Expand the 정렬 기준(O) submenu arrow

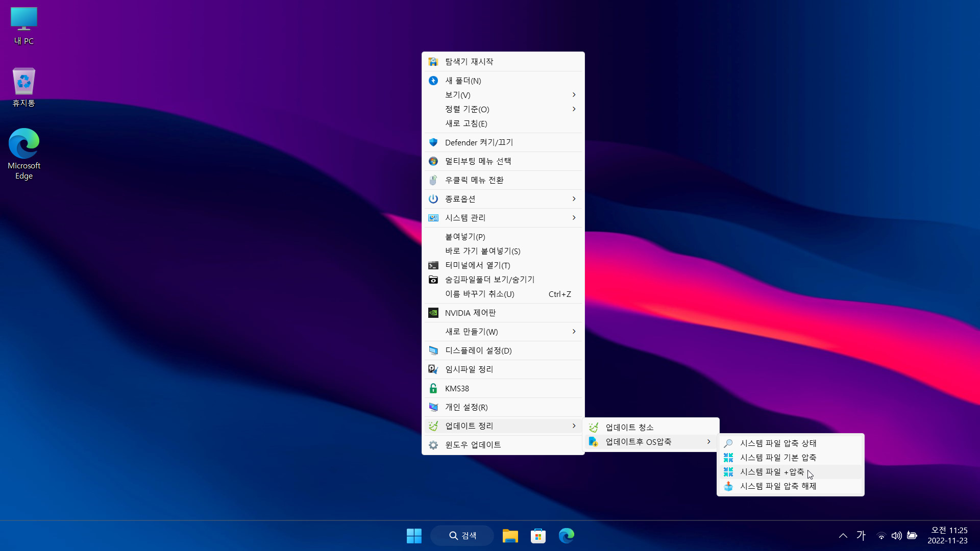(x=574, y=109)
